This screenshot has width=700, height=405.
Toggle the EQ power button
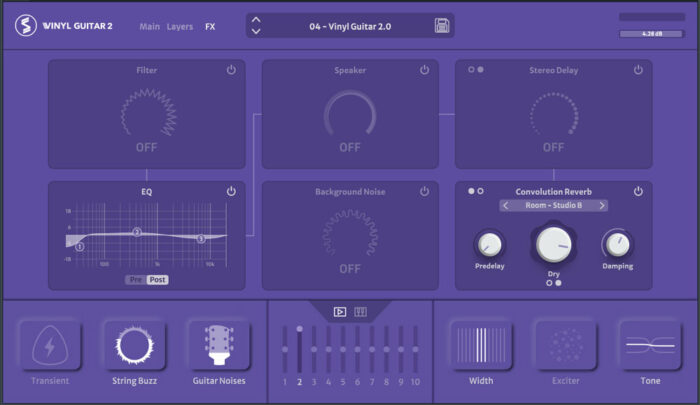[x=231, y=191]
